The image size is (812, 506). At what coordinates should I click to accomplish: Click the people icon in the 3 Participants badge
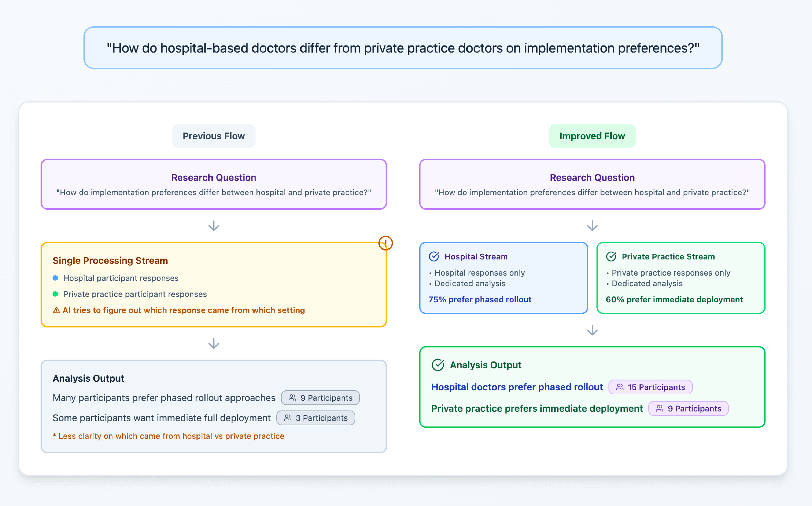pos(288,418)
